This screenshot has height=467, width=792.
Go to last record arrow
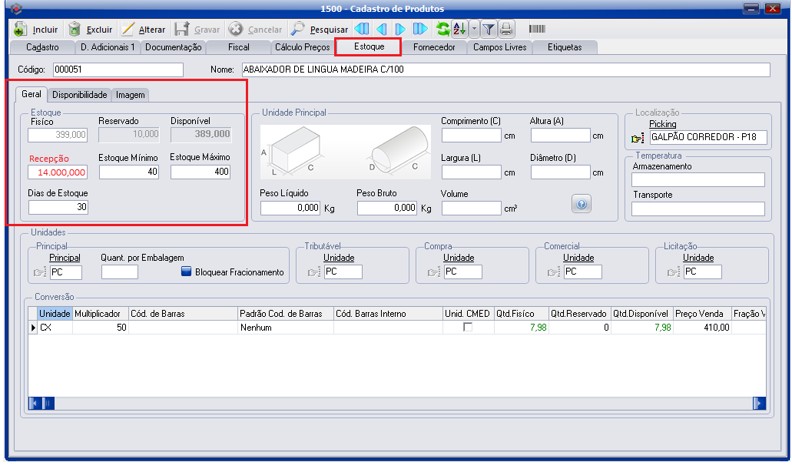pos(421,30)
